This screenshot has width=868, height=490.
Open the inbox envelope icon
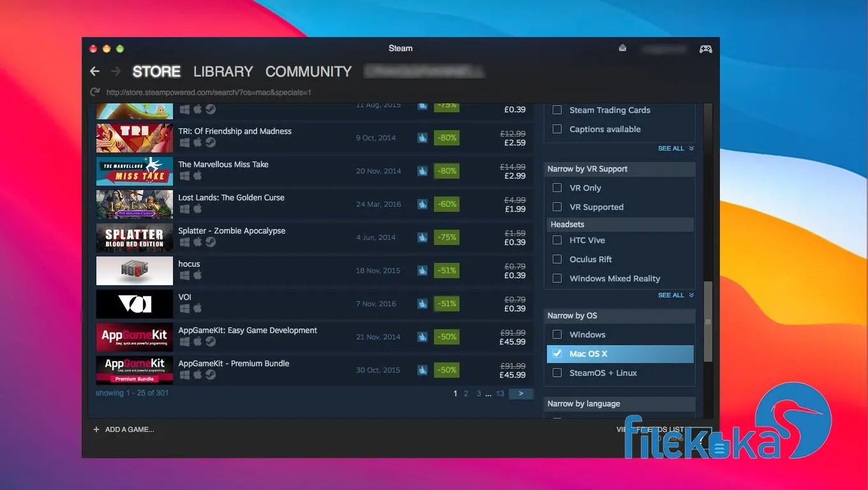622,48
